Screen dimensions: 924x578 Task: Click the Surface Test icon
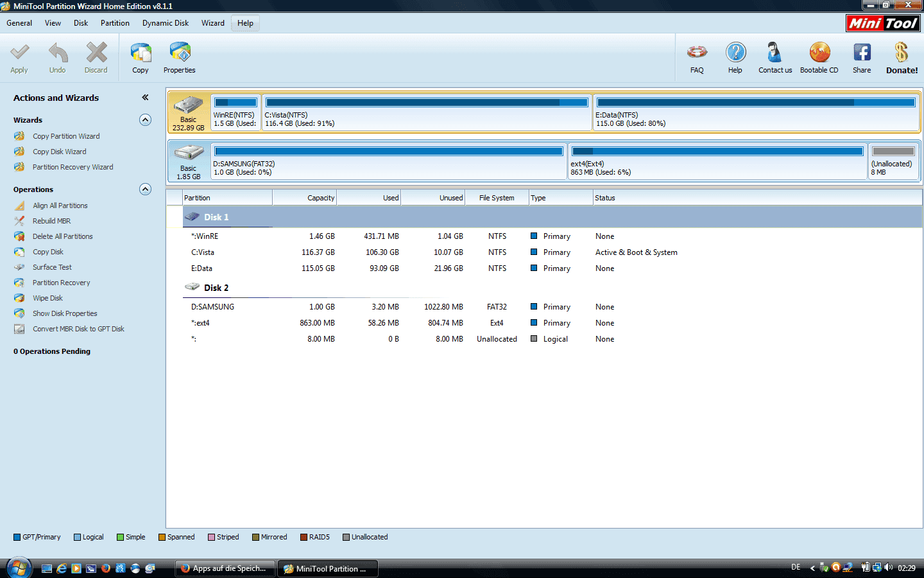(x=19, y=267)
